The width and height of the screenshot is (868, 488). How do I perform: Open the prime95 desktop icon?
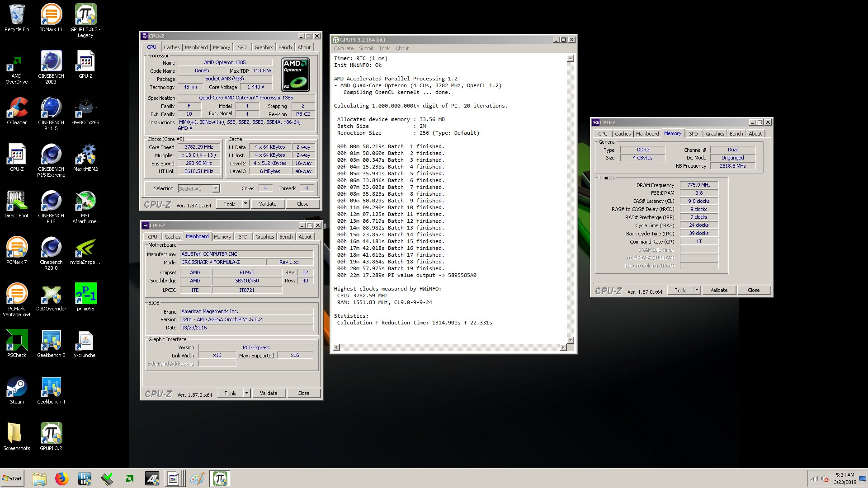[85, 297]
